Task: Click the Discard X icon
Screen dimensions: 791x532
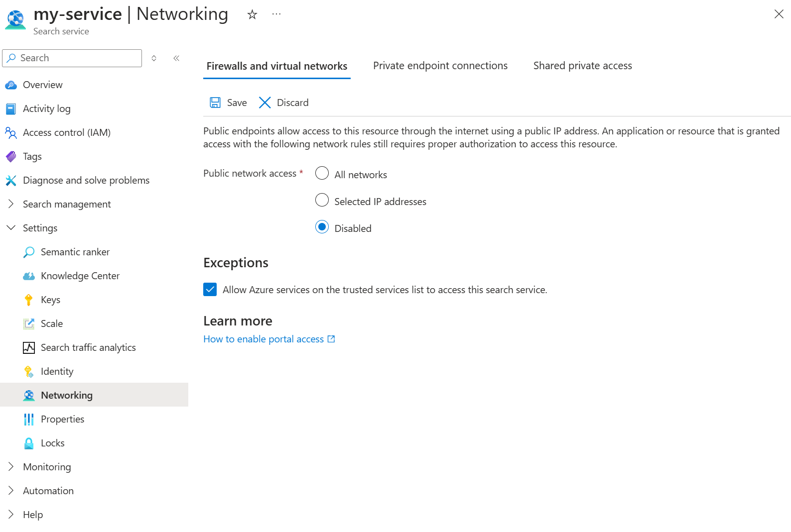Action: click(265, 103)
